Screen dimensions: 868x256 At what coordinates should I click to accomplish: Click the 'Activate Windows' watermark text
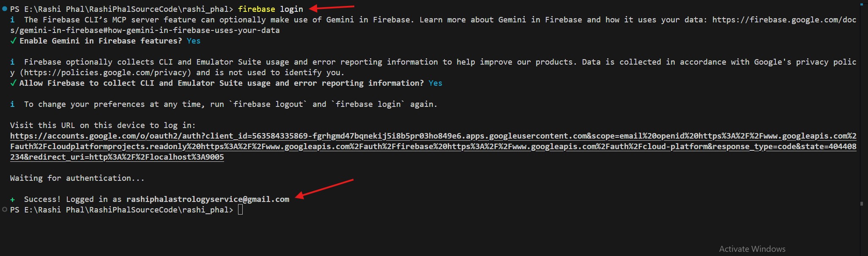(752, 249)
